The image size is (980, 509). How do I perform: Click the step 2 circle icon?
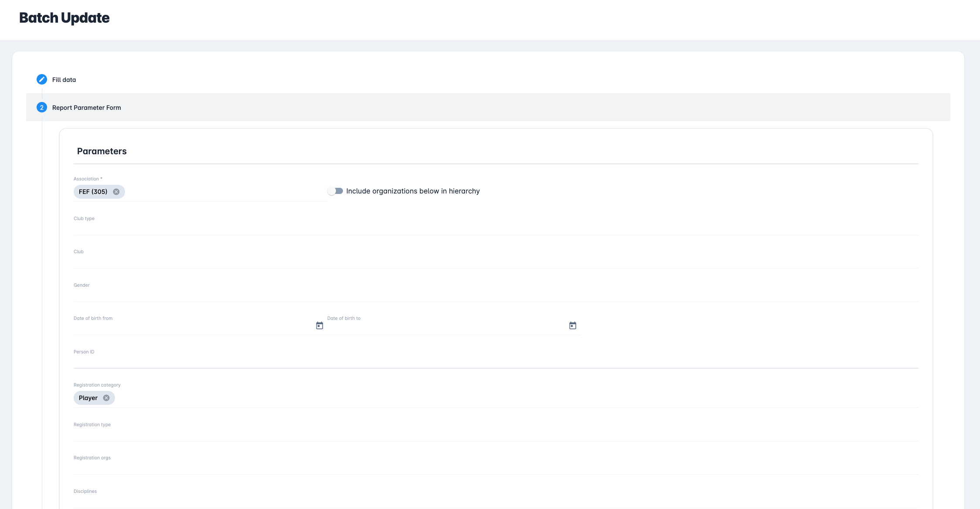[42, 107]
